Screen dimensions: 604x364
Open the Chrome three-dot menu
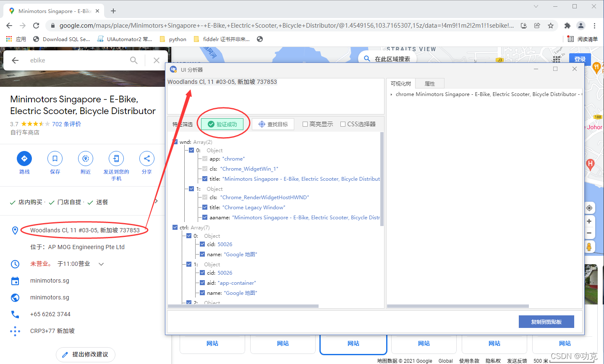595,26
